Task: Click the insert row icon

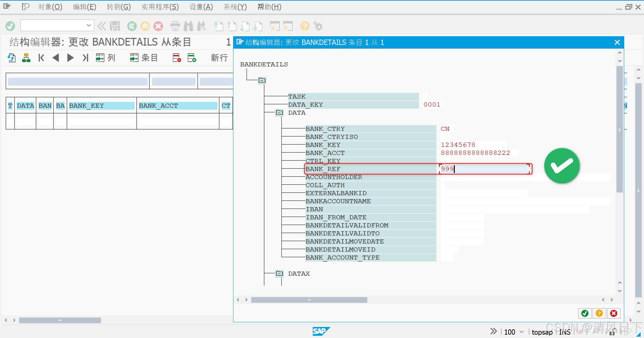Action: 192,58
